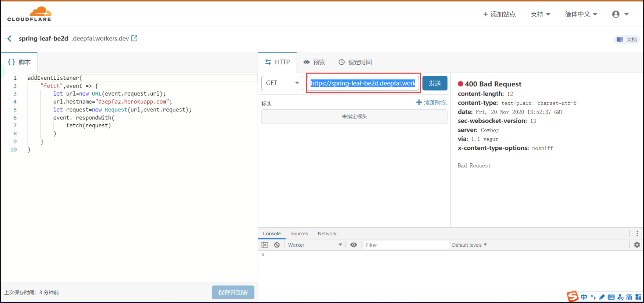Switch to the 预览 preview tab

(x=314, y=62)
